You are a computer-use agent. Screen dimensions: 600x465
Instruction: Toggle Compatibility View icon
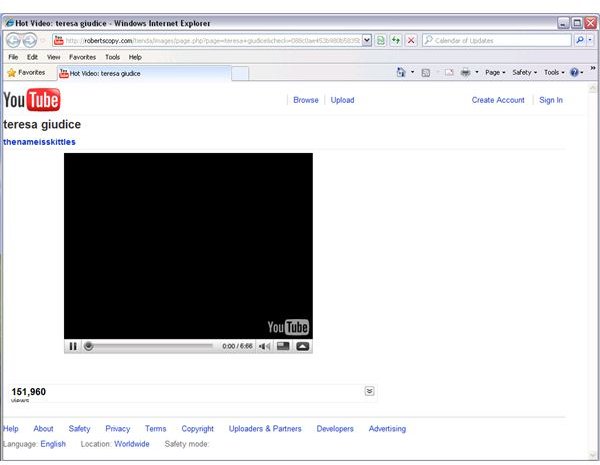click(380, 40)
